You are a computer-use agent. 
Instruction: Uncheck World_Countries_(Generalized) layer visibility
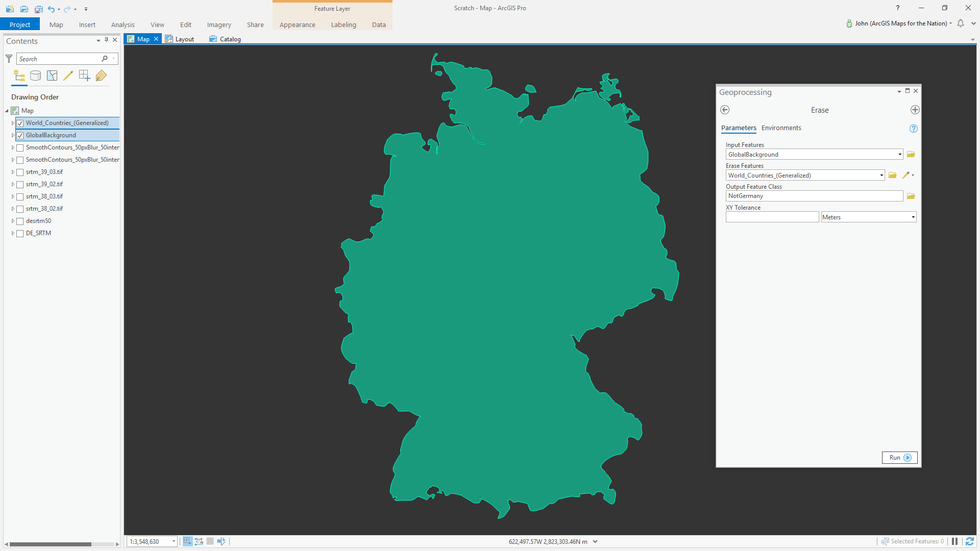click(x=20, y=123)
